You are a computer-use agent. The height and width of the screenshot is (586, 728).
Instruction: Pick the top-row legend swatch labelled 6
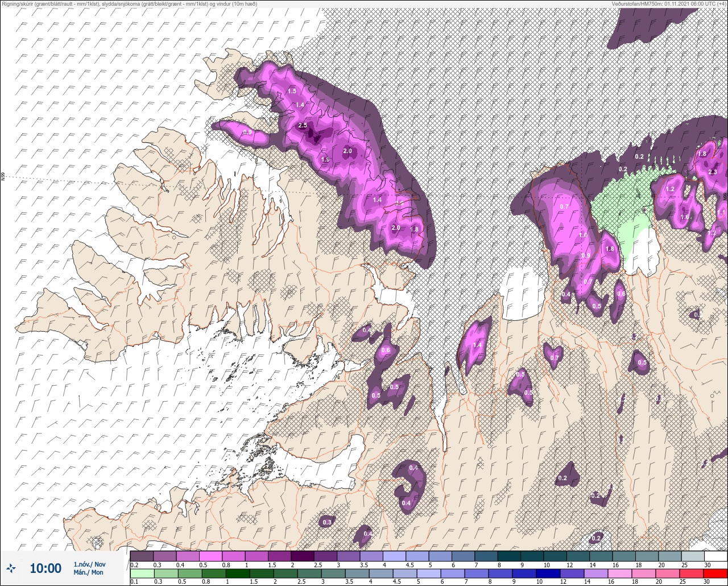[463, 556]
